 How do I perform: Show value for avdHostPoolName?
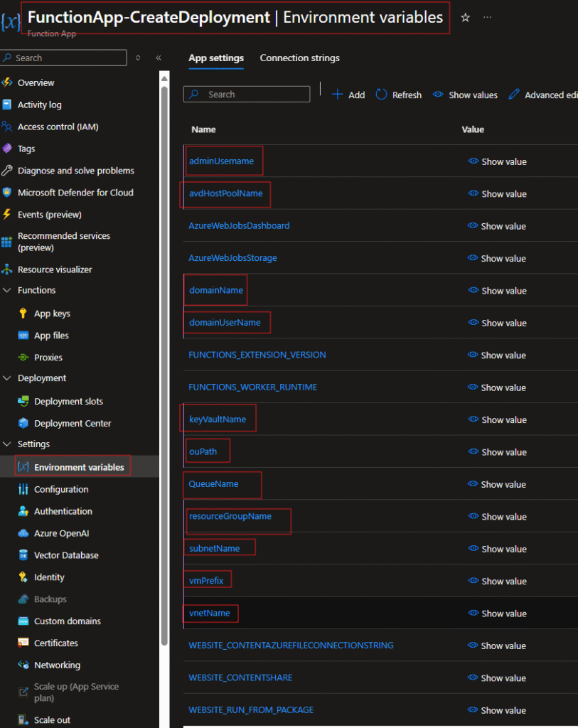click(x=497, y=193)
